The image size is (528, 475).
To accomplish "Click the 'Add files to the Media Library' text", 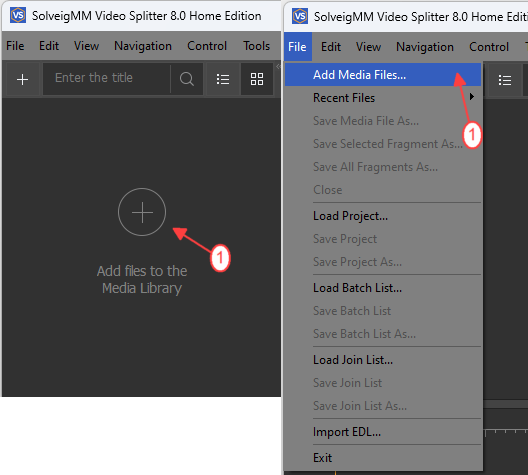I will click(x=142, y=279).
